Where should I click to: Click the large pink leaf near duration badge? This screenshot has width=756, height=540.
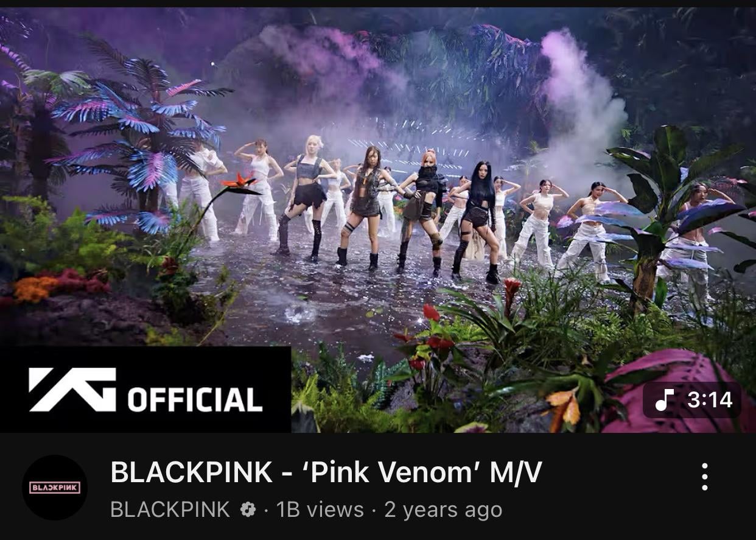coord(676,390)
